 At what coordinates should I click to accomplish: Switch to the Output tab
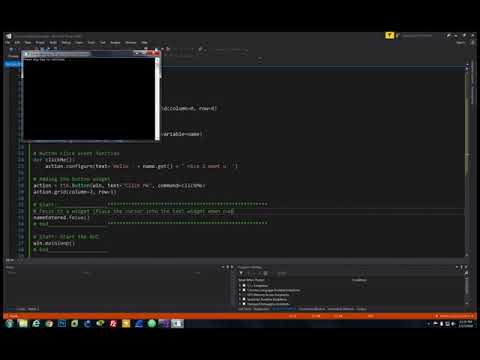[x=362, y=309]
